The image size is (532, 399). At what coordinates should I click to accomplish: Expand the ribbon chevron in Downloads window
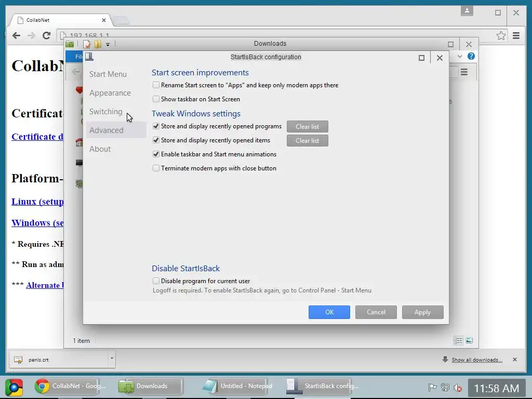[460, 56]
